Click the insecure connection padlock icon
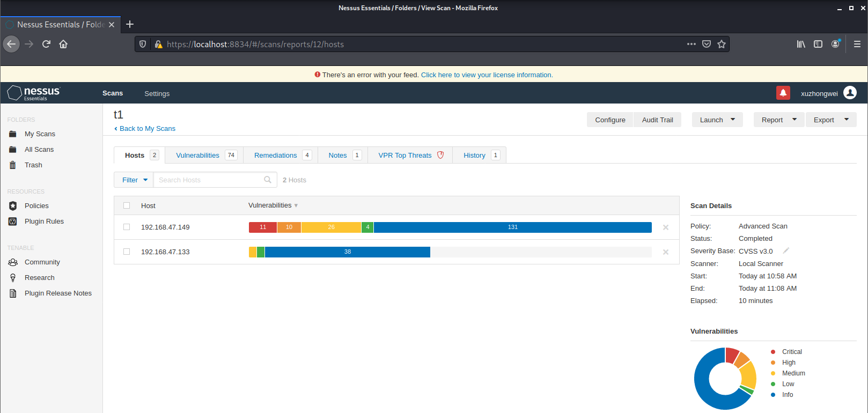 tap(158, 44)
